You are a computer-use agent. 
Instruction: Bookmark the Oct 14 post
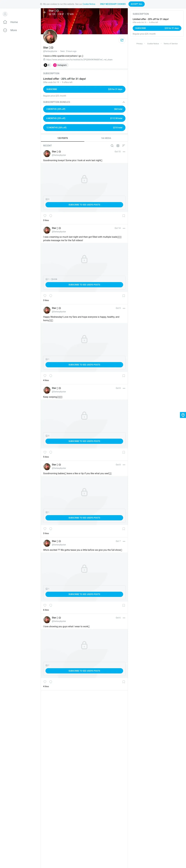124,296
